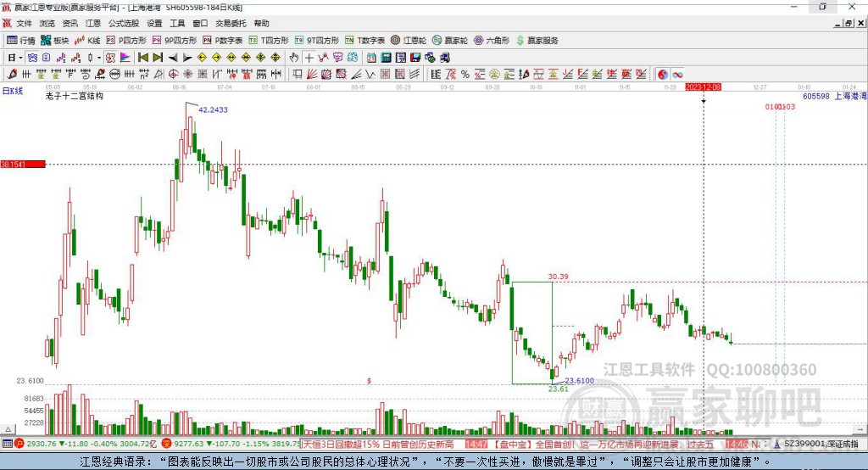Click the 2930.76 Shanghai index value
Image resolution: width=868 pixels, height=470 pixels.
(x=42, y=444)
